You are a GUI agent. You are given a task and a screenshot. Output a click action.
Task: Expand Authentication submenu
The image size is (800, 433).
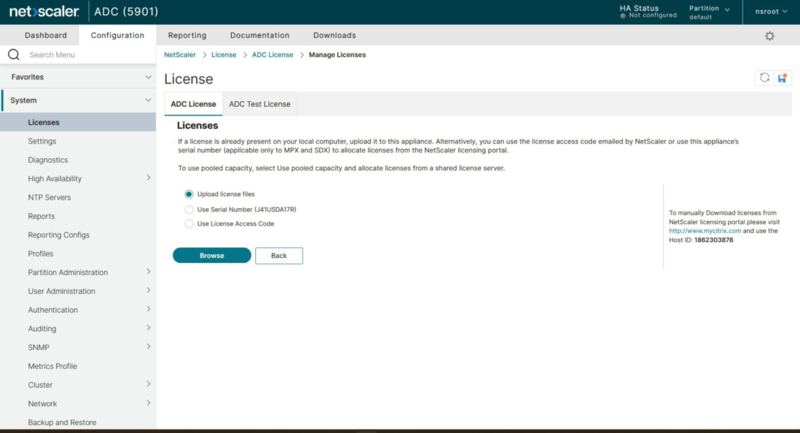pos(148,310)
